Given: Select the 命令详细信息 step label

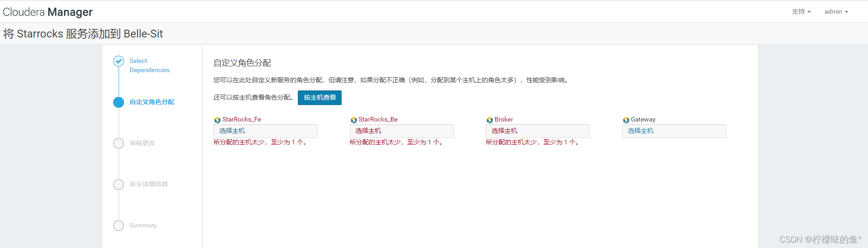Looking at the screenshot, I should click(149, 184).
